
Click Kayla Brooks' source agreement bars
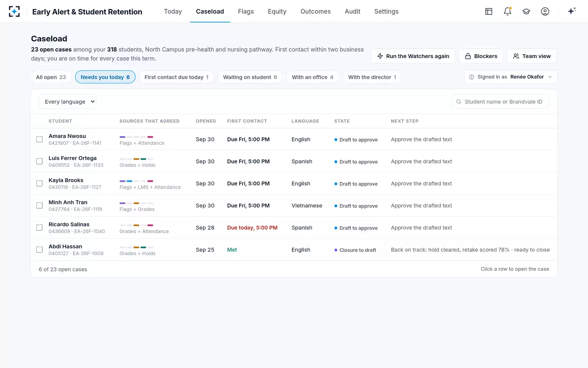136,181
